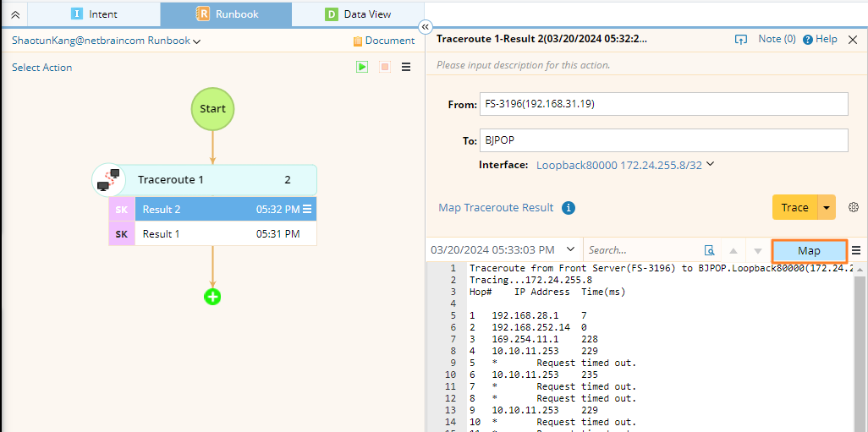The height and width of the screenshot is (432, 868).
Task: Click the Search field in results
Action: click(x=642, y=250)
